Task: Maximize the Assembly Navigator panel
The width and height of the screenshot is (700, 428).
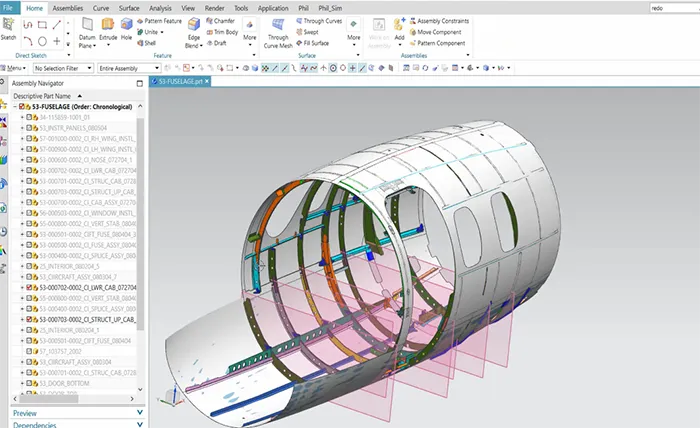Action: [140, 83]
